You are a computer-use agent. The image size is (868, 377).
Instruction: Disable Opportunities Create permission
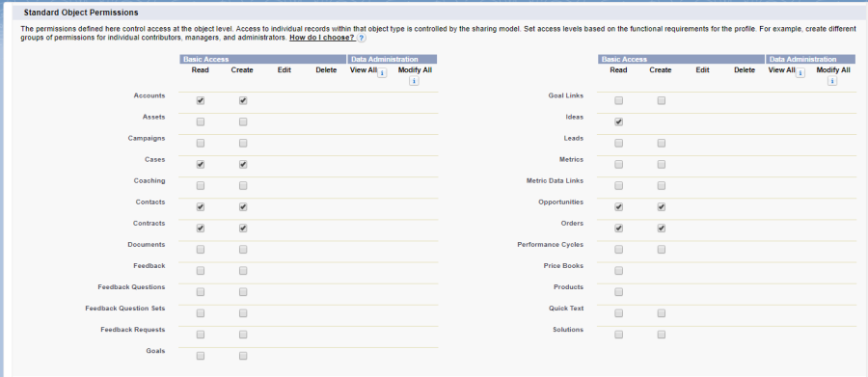(x=662, y=207)
